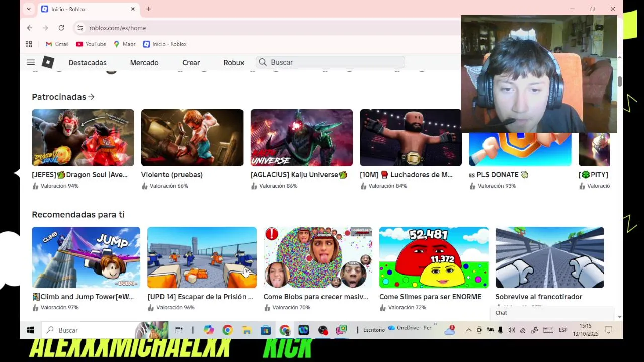This screenshot has width=644, height=362.
Task: Open the Inicio - Roblox bookmark
Action: tap(165, 44)
